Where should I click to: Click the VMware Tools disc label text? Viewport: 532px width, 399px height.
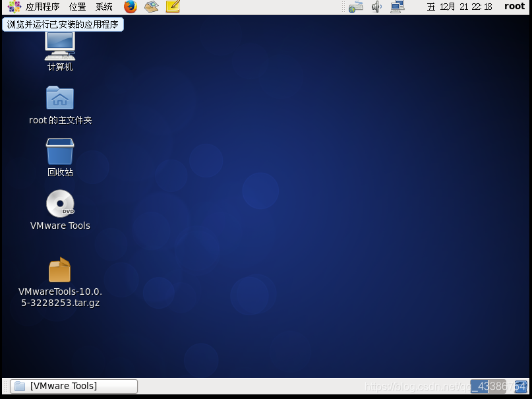61,226
